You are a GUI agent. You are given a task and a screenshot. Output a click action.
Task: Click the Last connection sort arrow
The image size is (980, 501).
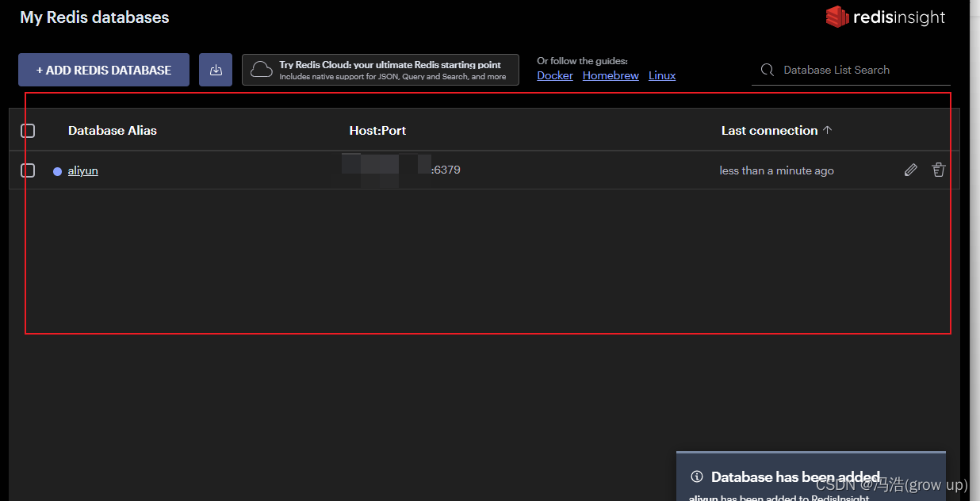coord(827,130)
